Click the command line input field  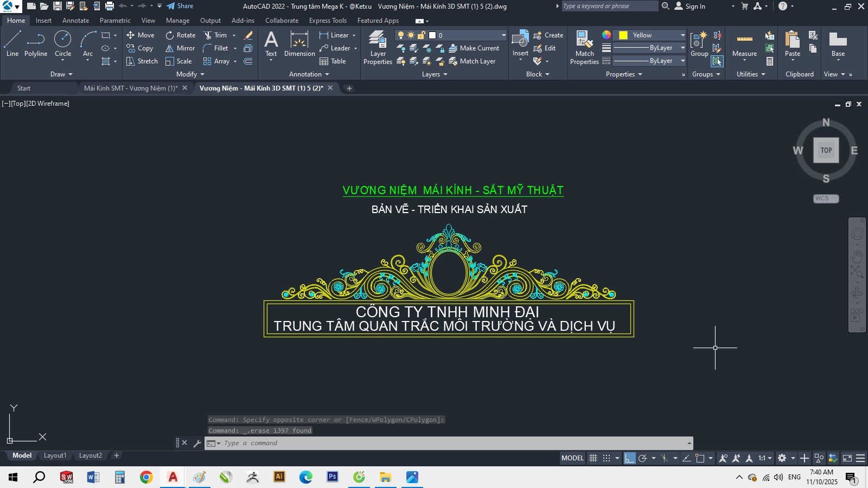450,443
